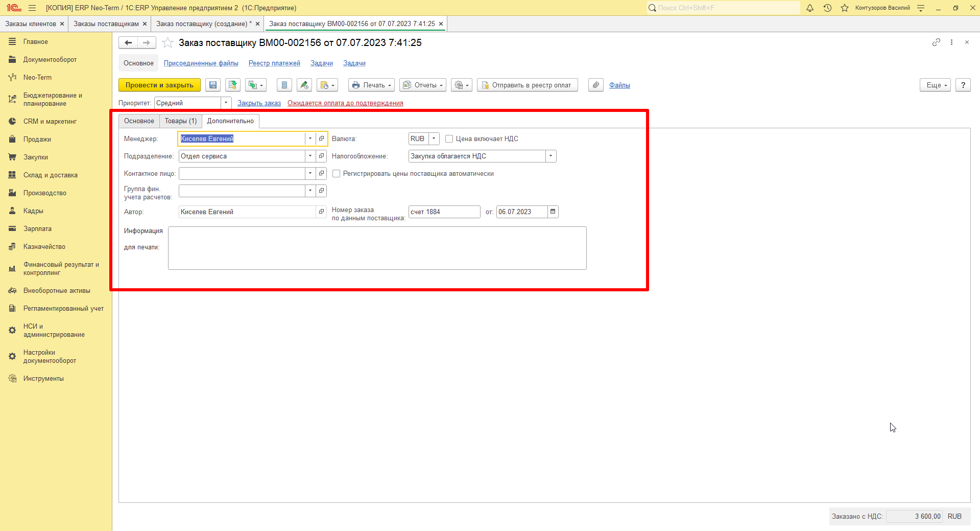Open the Менеджер record with the open icon
The image size is (980, 531).
(321, 138)
